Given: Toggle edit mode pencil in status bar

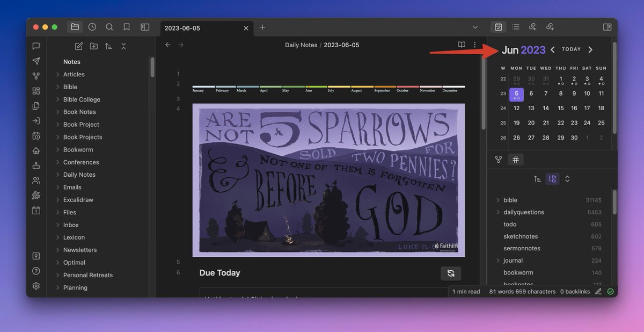Looking at the screenshot, I should [598, 292].
